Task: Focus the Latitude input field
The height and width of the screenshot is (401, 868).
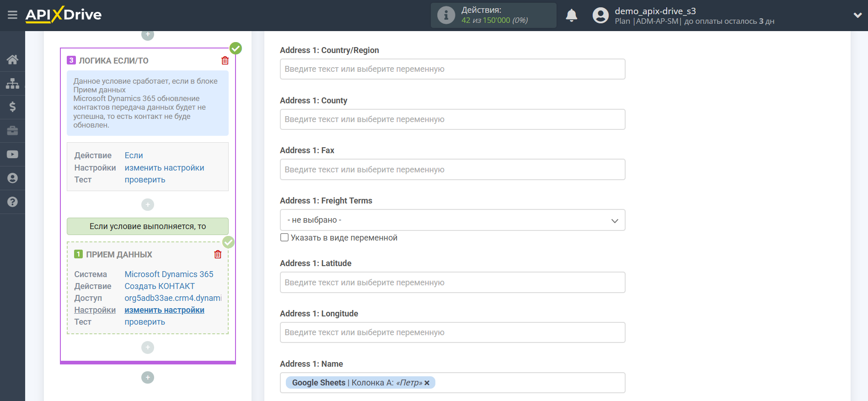Action: 452,283
